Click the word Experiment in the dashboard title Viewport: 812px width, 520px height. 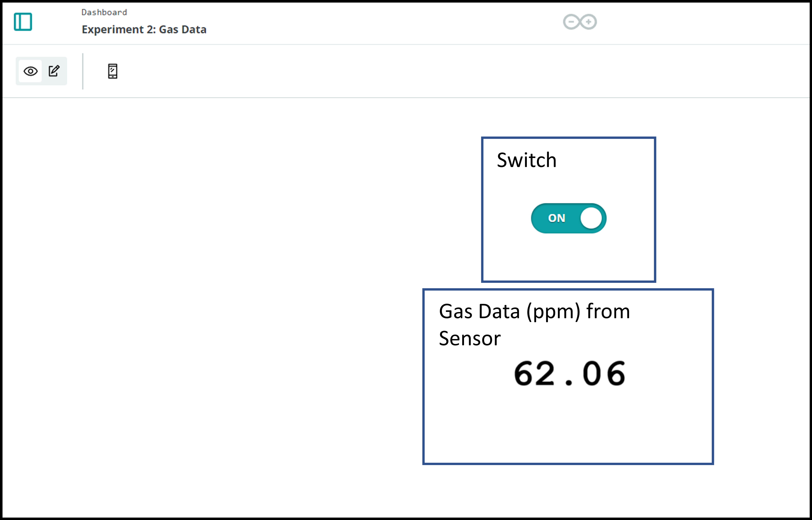[x=113, y=29]
